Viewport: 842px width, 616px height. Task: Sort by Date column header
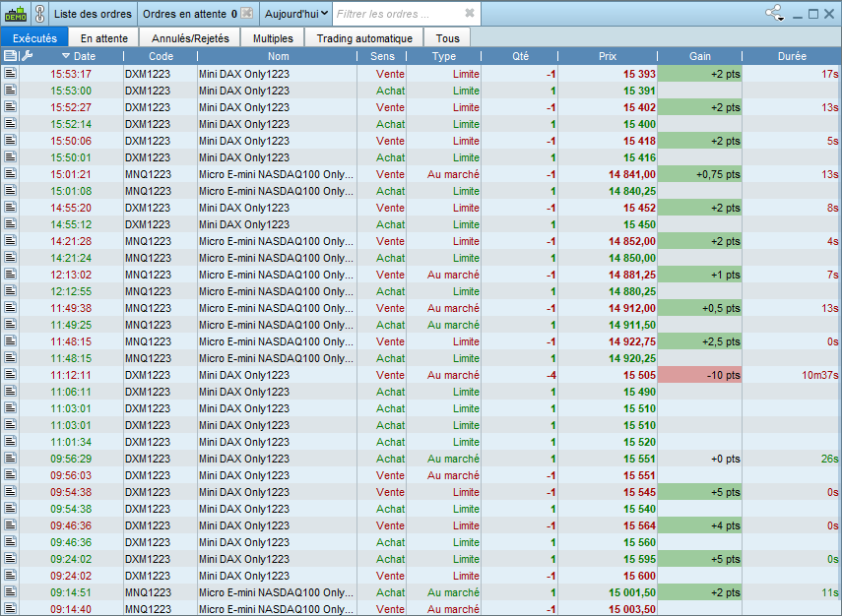[84, 56]
